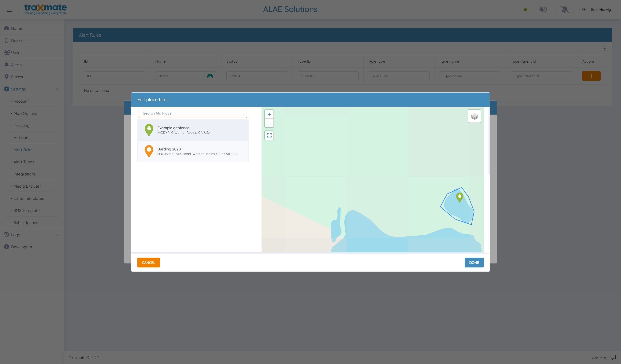Click the muted sound icon in header

[x=543, y=10]
